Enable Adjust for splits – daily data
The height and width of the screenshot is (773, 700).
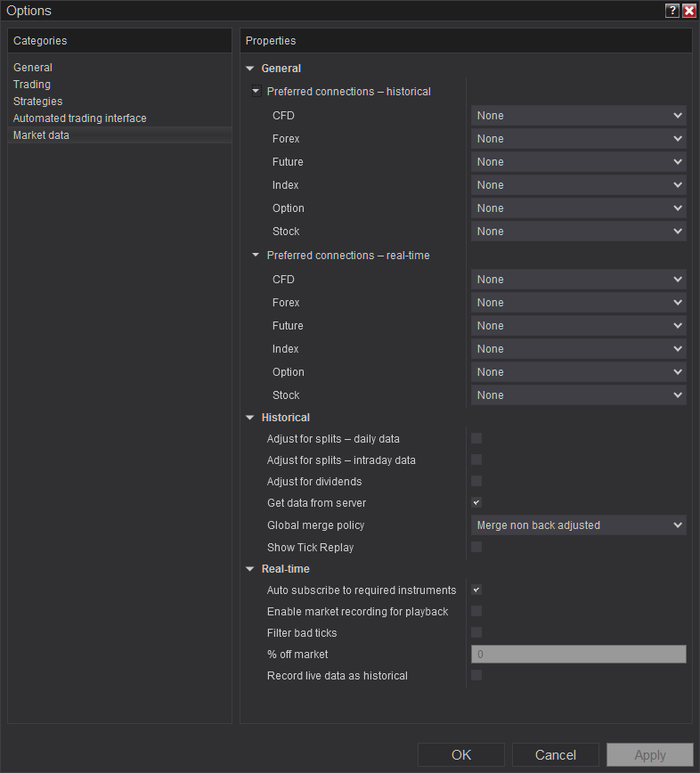(476, 438)
